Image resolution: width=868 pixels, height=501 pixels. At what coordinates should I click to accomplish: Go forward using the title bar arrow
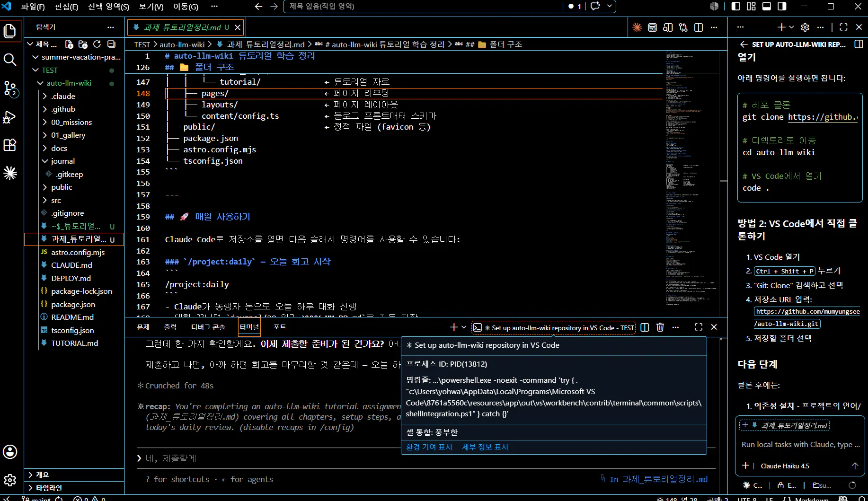click(274, 7)
